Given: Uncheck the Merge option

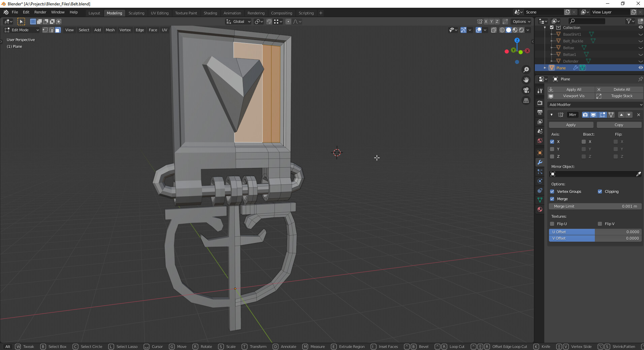Looking at the screenshot, I should (x=552, y=199).
